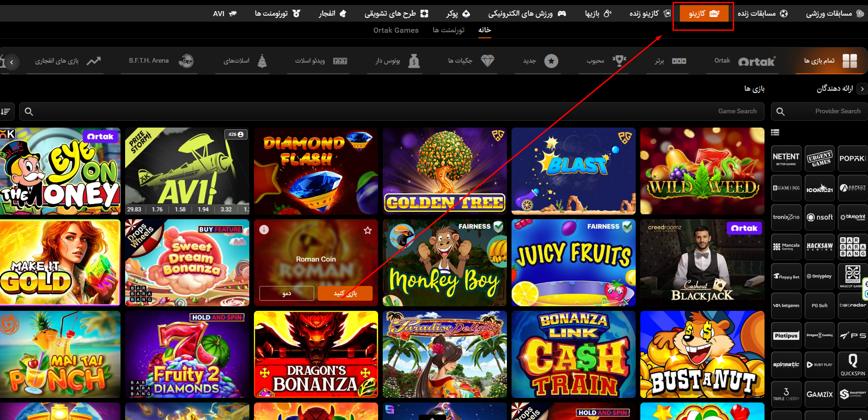Open the Eye on the Money game

60,171
